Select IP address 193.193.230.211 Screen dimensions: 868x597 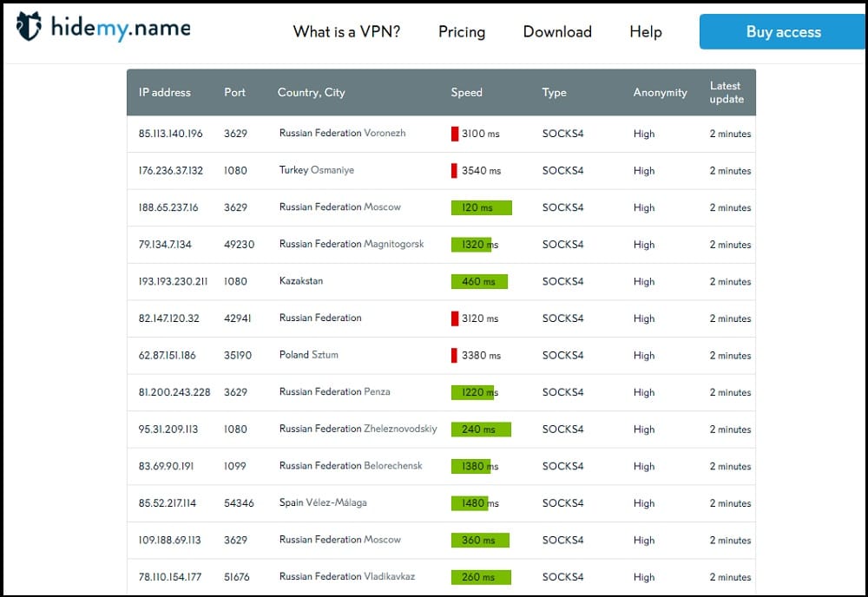173,281
